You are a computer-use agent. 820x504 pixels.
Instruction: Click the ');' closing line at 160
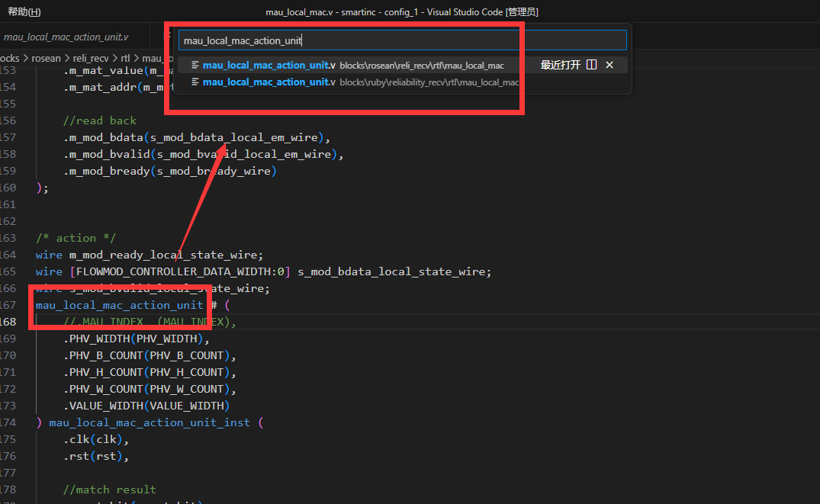pyautogui.click(x=43, y=188)
